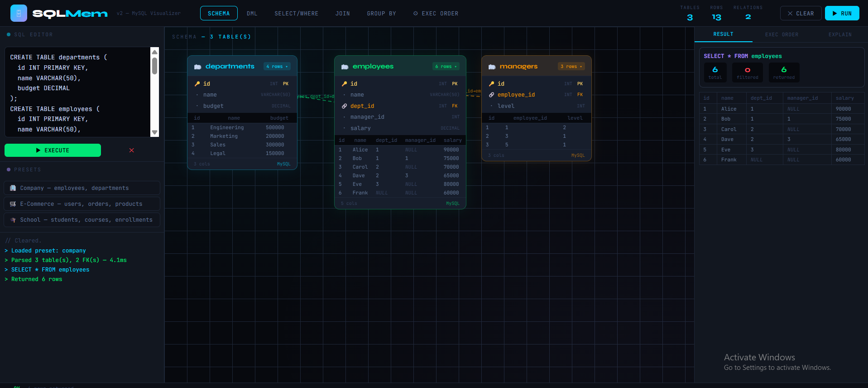Screen dimensions: 868x388
Task: Click Engineering row in departments data
Action: (x=242, y=128)
